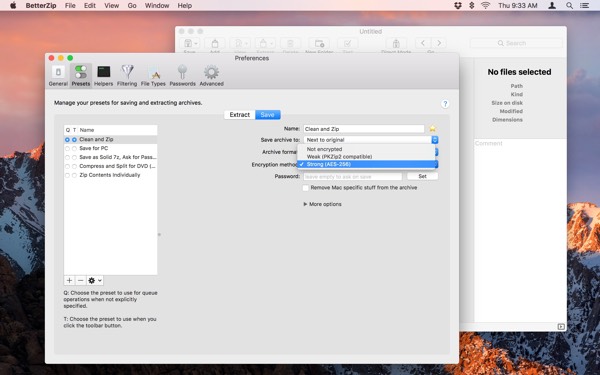Switch to the Extract presets tab

[240, 115]
